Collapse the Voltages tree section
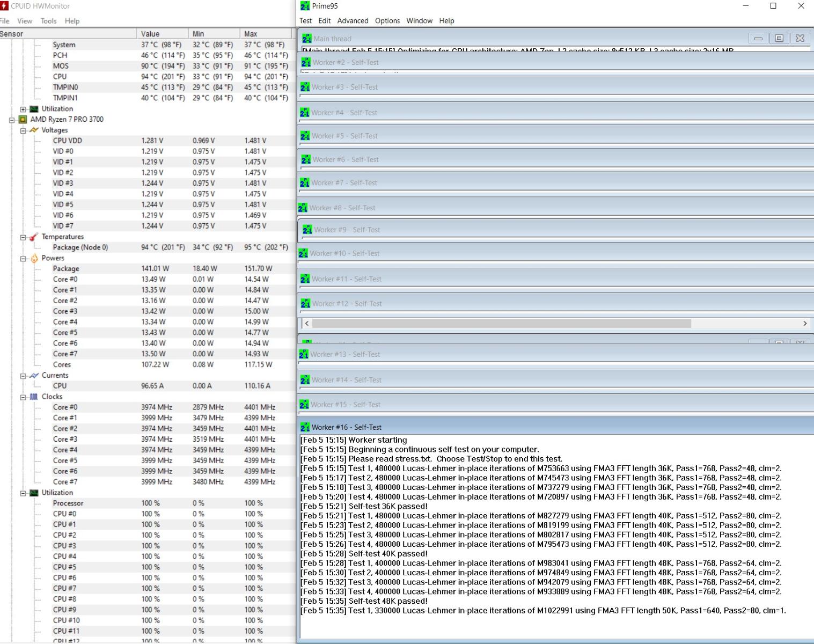The width and height of the screenshot is (814, 644). (x=23, y=130)
